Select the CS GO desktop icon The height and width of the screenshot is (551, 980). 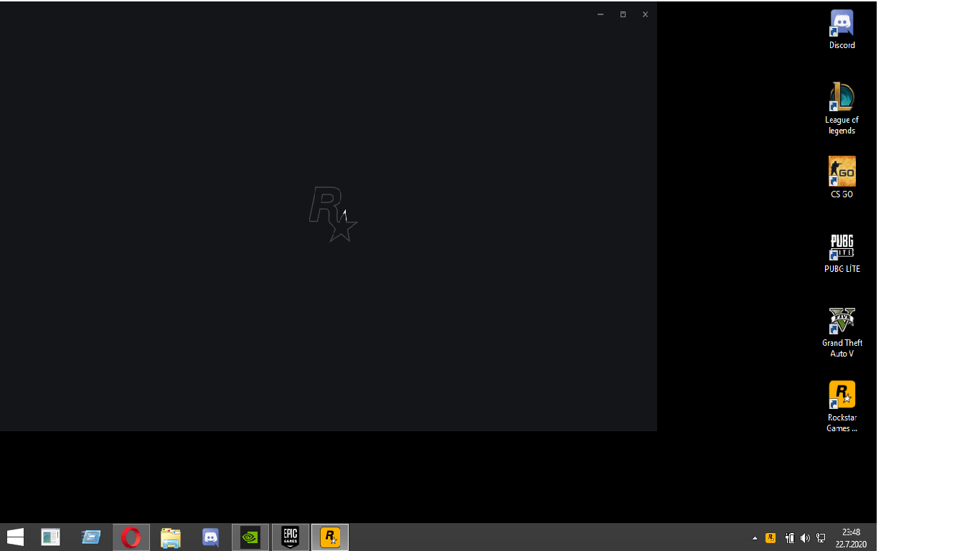[x=842, y=178]
